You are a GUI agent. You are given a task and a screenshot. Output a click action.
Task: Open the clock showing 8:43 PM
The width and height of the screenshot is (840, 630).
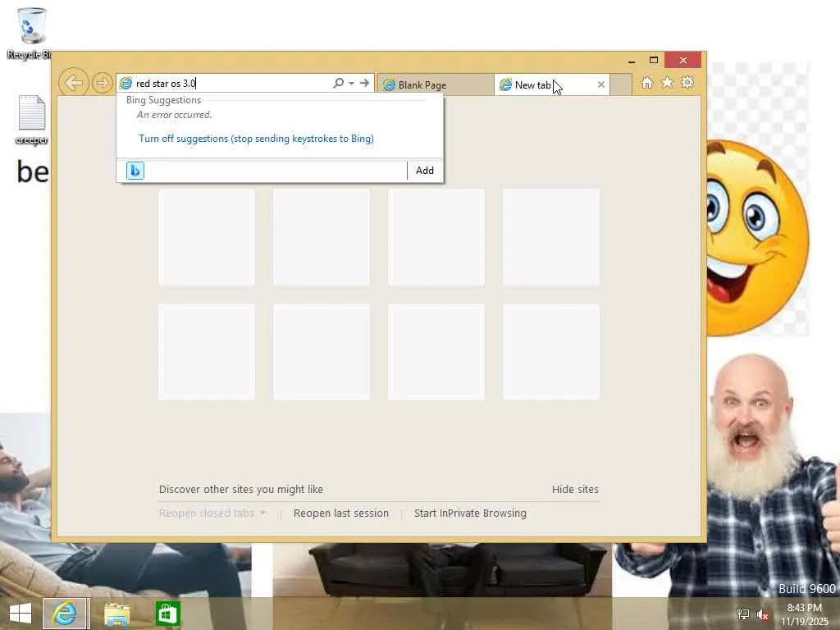tap(805, 614)
